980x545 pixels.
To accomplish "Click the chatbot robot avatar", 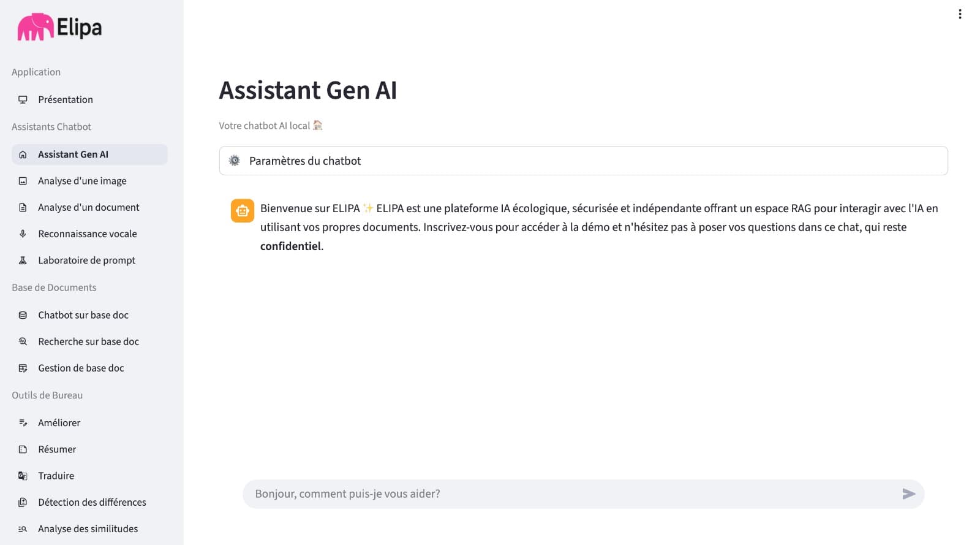I will pos(242,211).
